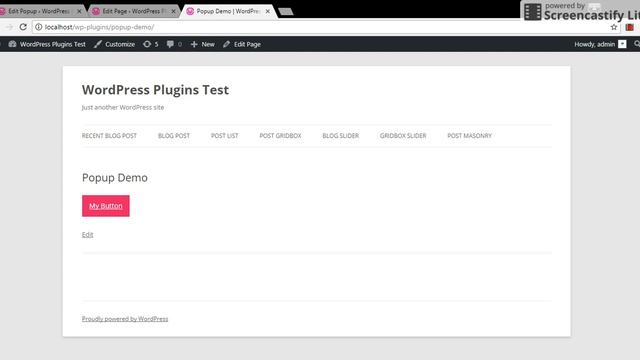Open the Post Masonry nav link

(469, 136)
